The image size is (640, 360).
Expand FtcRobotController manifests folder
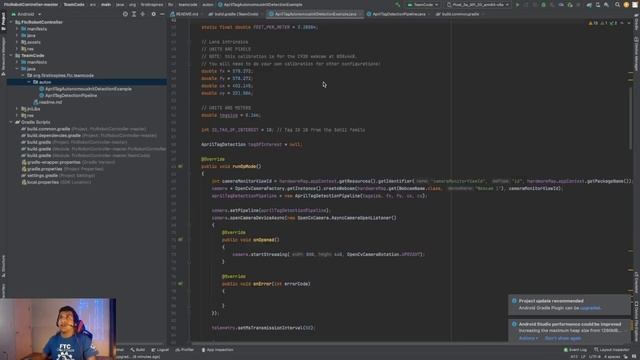[17, 29]
